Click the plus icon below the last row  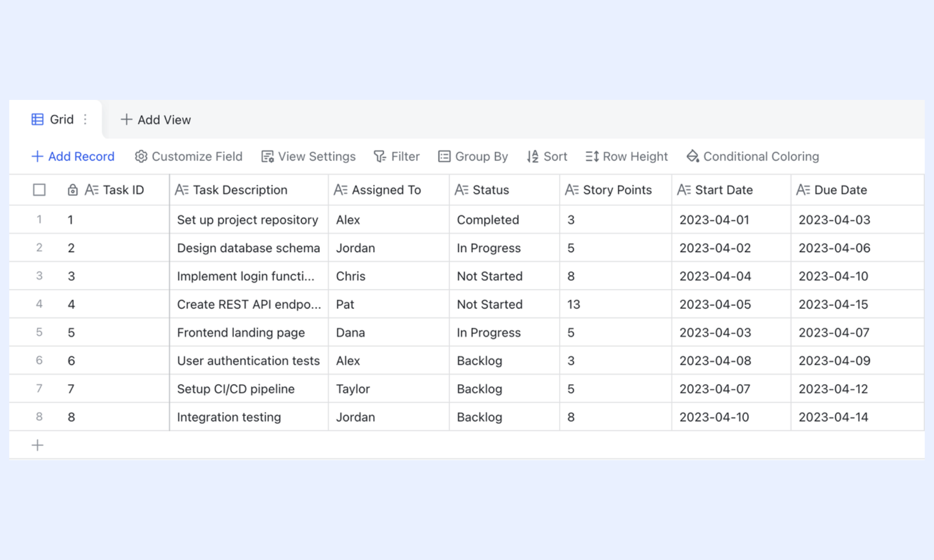point(37,445)
